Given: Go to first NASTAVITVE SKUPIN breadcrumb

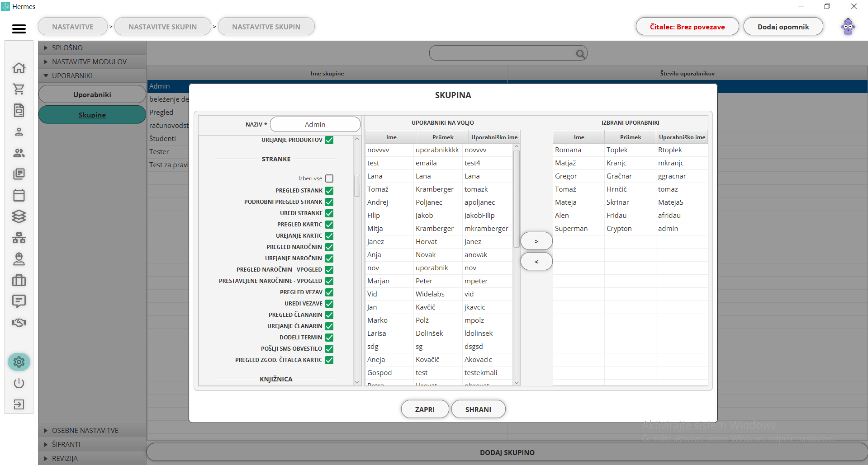Looking at the screenshot, I should point(163,27).
